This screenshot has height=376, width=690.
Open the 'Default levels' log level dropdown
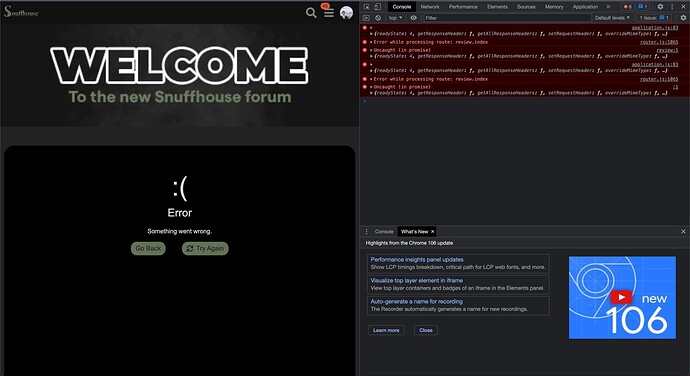tap(612, 18)
